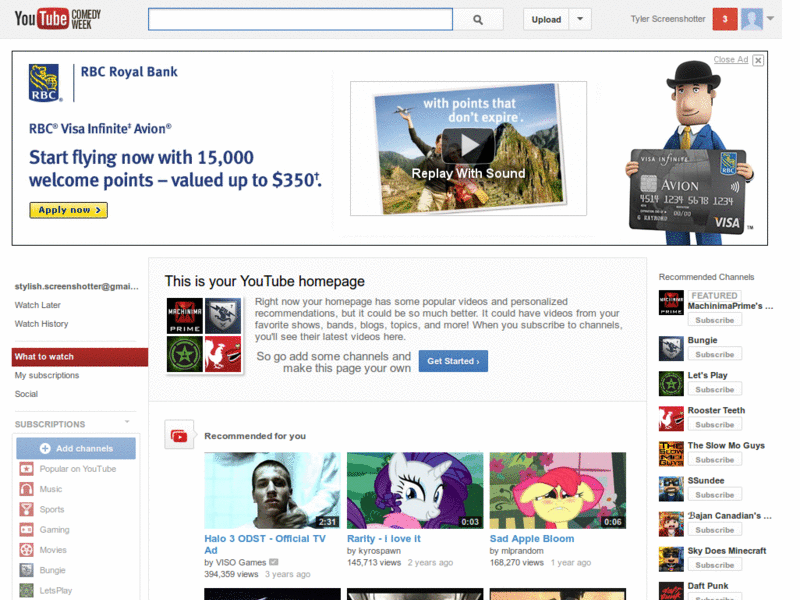Viewport: 800px width, 600px height.
Task: Click Bajan Canadian's channel avatar
Action: 671,524
